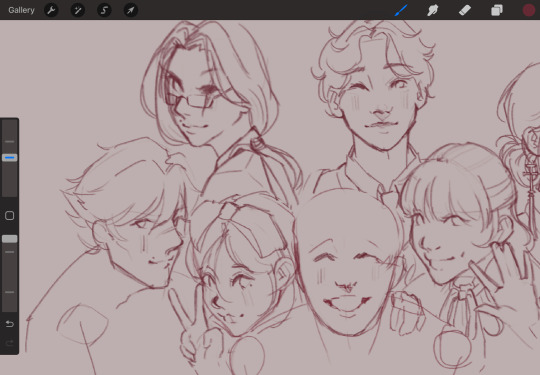The height and width of the screenshot is (375, 540).
Task: Open the active color picker
Action: click(529, 10)
